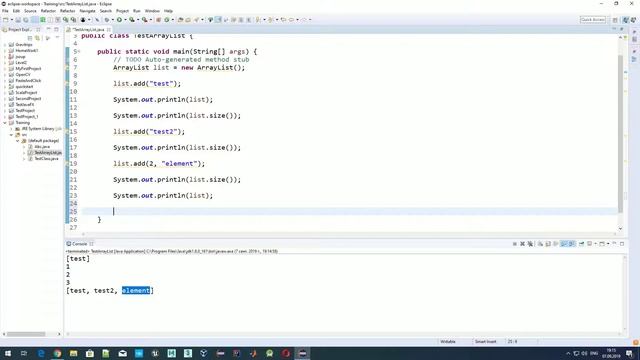Click the Writable status field
The image size is (640, 360).
point(448,341)
